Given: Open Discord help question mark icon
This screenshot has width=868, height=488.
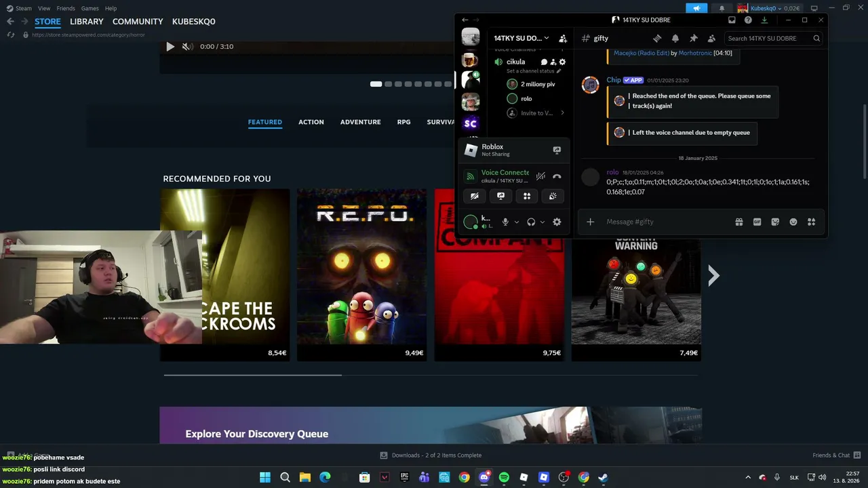Looking at the screenshot, I should coord(749,20).
